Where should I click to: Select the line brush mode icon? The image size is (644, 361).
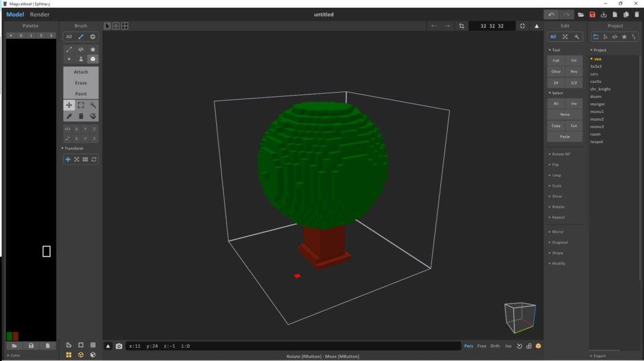click(x=69, y=49)
